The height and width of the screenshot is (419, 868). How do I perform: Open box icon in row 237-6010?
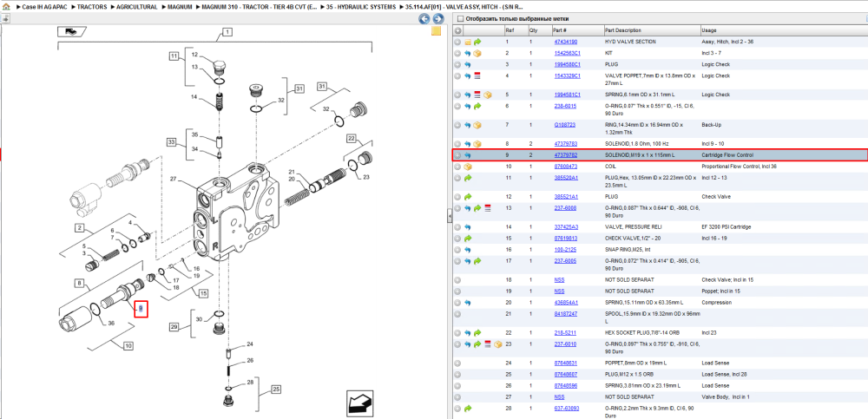[497, 344]
